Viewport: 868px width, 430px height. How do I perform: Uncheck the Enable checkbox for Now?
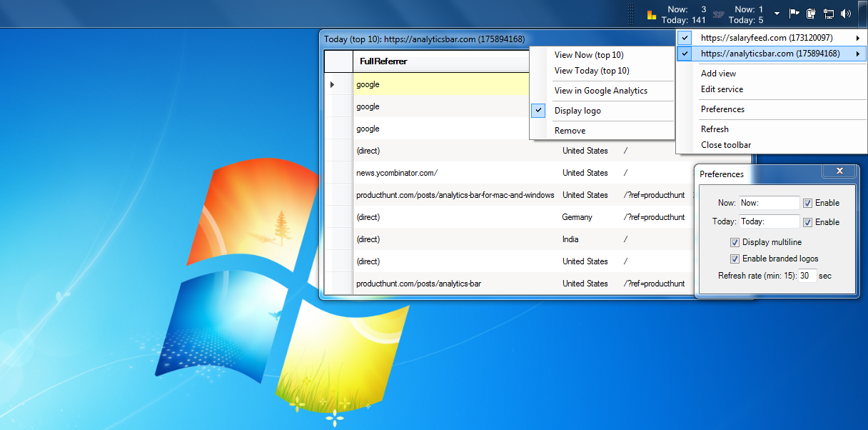(x=807, y=203)
